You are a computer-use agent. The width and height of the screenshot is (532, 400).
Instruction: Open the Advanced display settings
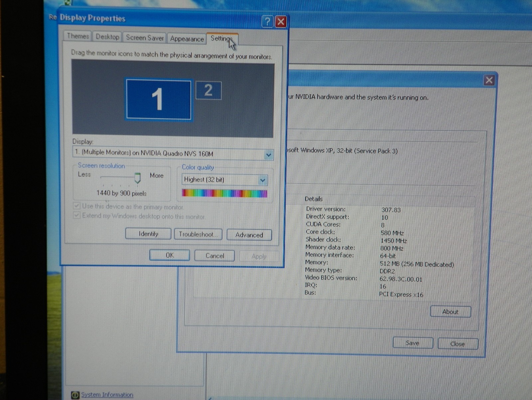click(x=249, y=235)
